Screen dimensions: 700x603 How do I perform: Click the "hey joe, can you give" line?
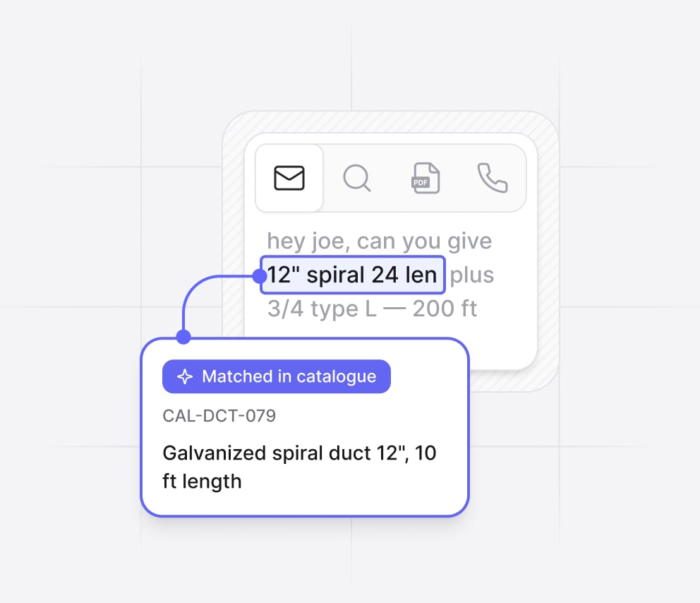click(380, 241)
